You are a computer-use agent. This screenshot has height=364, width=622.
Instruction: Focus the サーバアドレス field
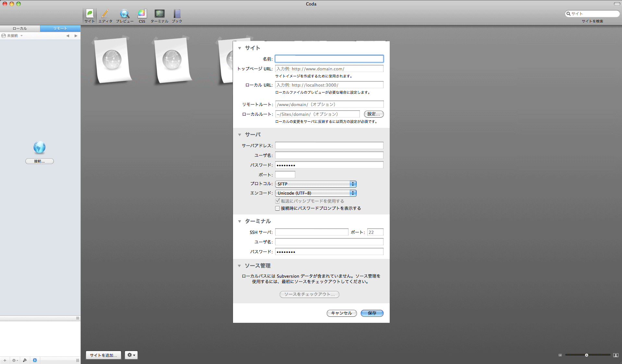pos(329,145)
